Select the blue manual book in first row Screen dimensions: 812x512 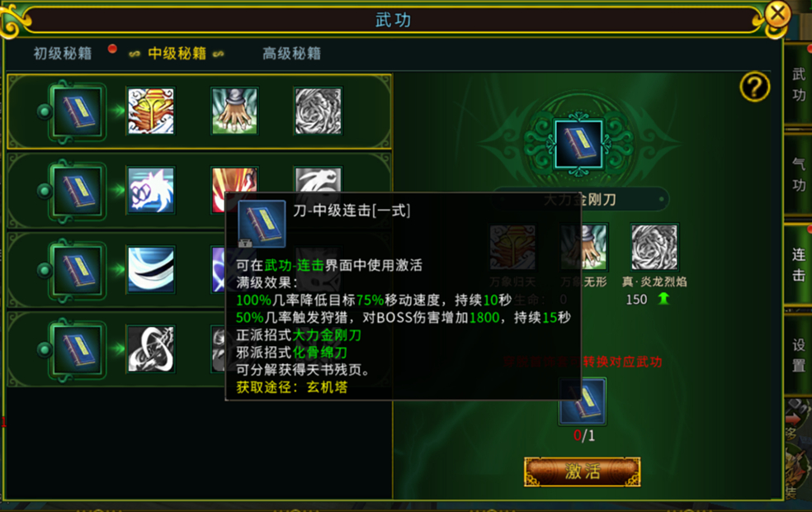[78, 111]
